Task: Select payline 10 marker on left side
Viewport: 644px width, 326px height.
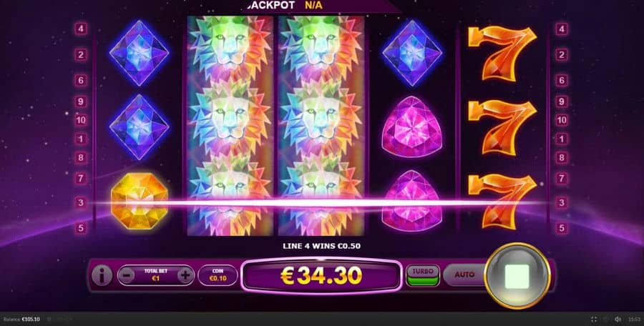Action: pyautogui.click(x=80, y=120)
